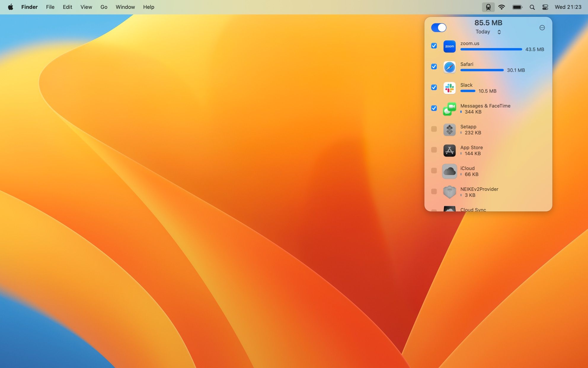Image resolution: width=588 pixels, height=368 pixels.
Task: Uncheck Messages & FaceTime access
Action: pos(434,108)
